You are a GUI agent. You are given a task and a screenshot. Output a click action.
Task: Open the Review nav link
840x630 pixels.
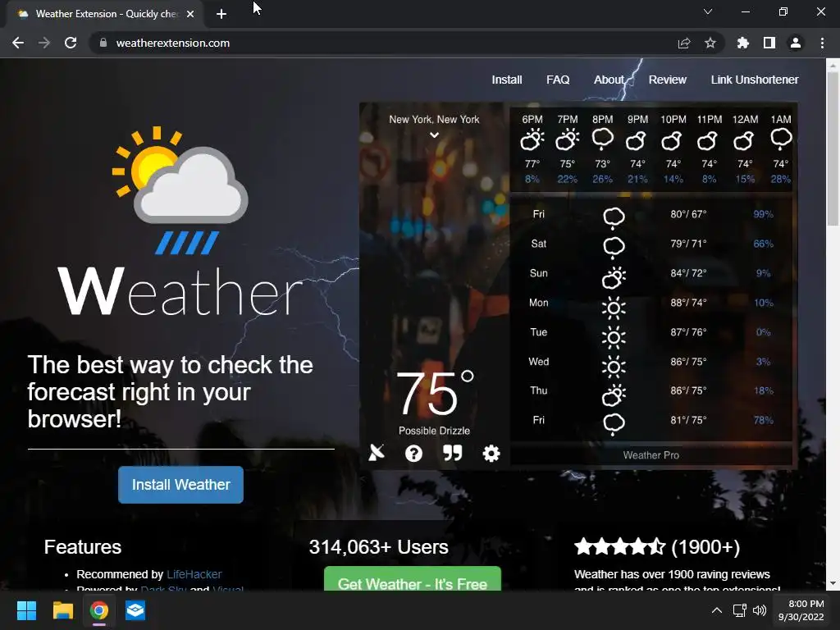(668, 80)
